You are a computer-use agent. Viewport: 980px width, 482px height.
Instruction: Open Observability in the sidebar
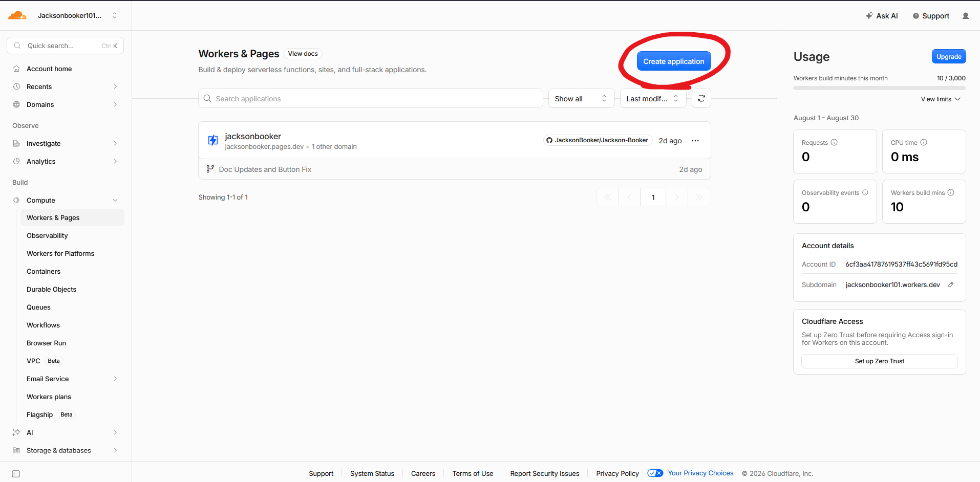[47, 235]
